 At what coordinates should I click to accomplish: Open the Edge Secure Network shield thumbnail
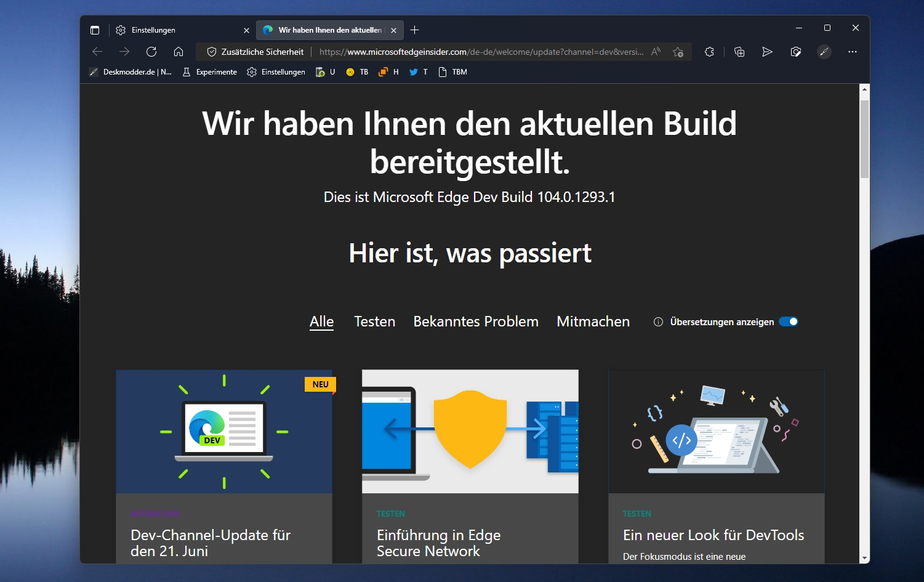click(x=470, y=431)
